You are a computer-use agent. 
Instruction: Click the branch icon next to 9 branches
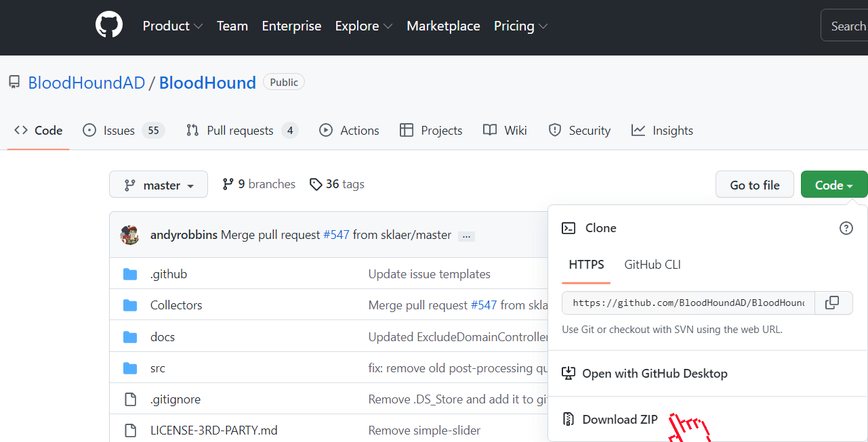pos(228,184)
